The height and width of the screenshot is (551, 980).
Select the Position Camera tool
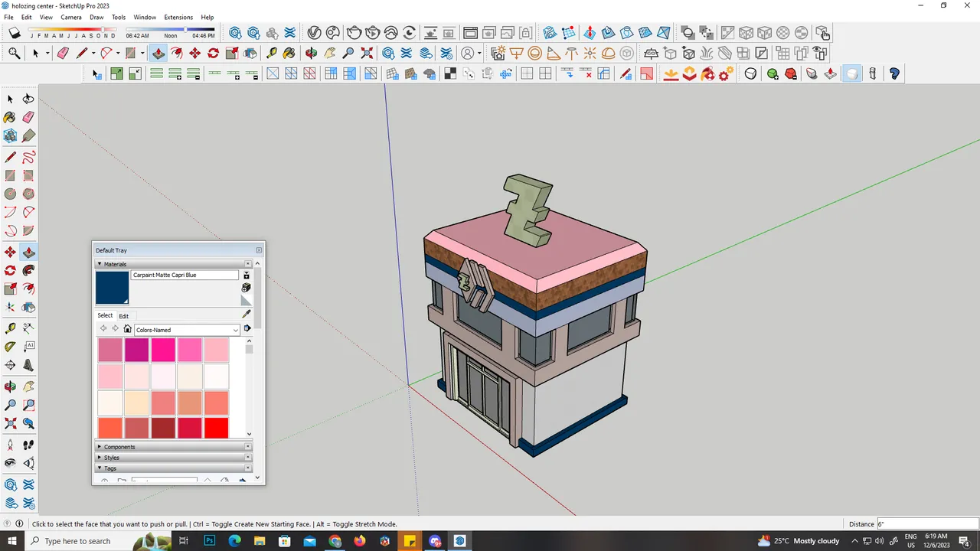click(x=10, y=445)
